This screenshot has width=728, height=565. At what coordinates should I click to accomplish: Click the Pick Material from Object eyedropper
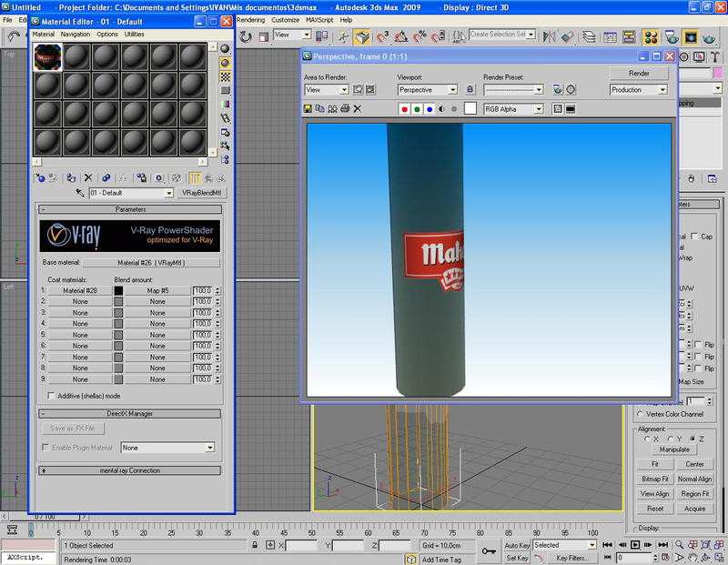(x=80, y=193)
